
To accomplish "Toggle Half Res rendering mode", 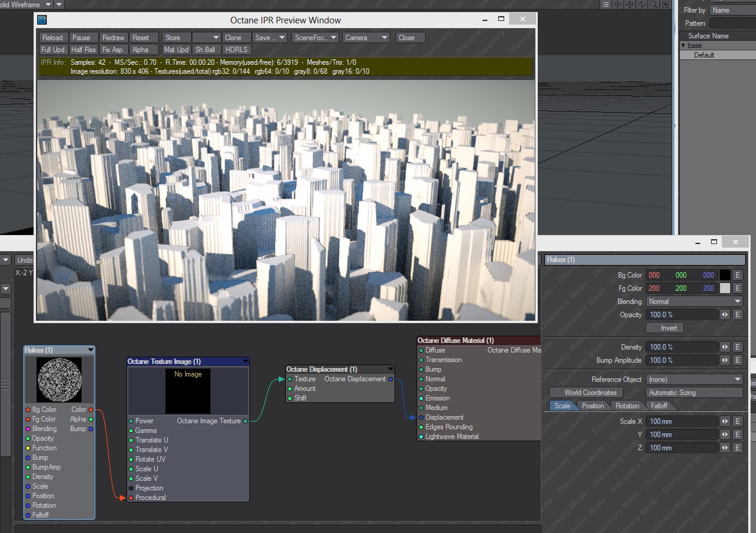I will click(83, 50).
